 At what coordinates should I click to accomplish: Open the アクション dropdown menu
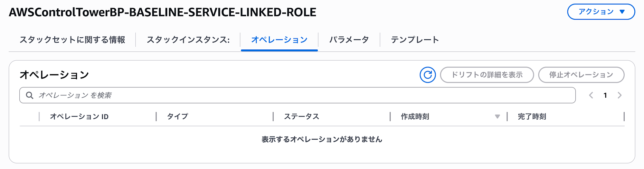click(601, 12)
